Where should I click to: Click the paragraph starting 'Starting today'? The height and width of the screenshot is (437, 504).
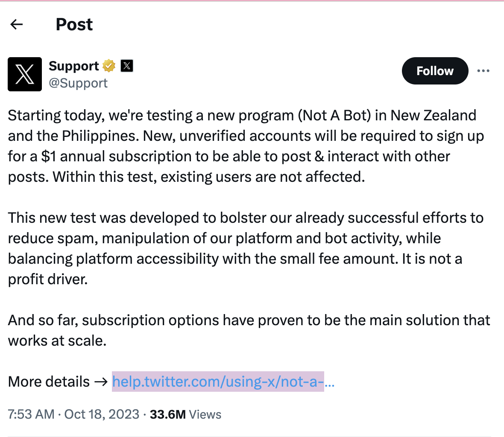[x=246, y=146]
